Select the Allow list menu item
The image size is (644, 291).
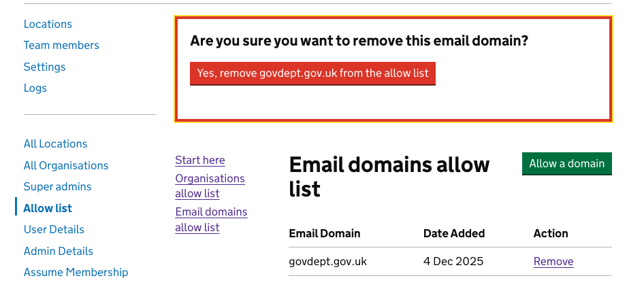(x=48, y=208)
